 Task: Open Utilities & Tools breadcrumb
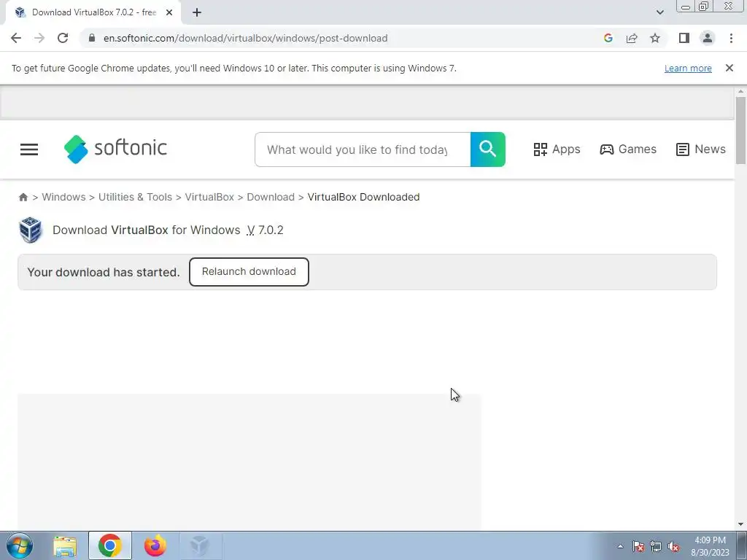point(135,197)
